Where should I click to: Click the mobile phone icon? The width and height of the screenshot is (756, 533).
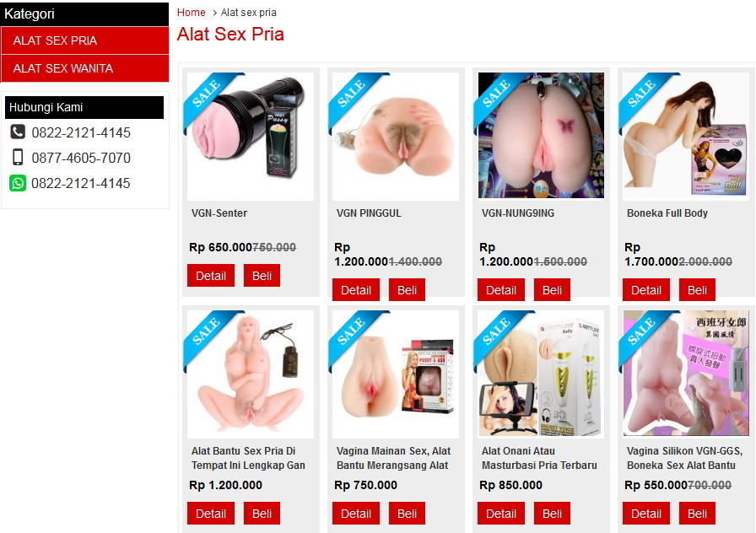click(18, 158)
